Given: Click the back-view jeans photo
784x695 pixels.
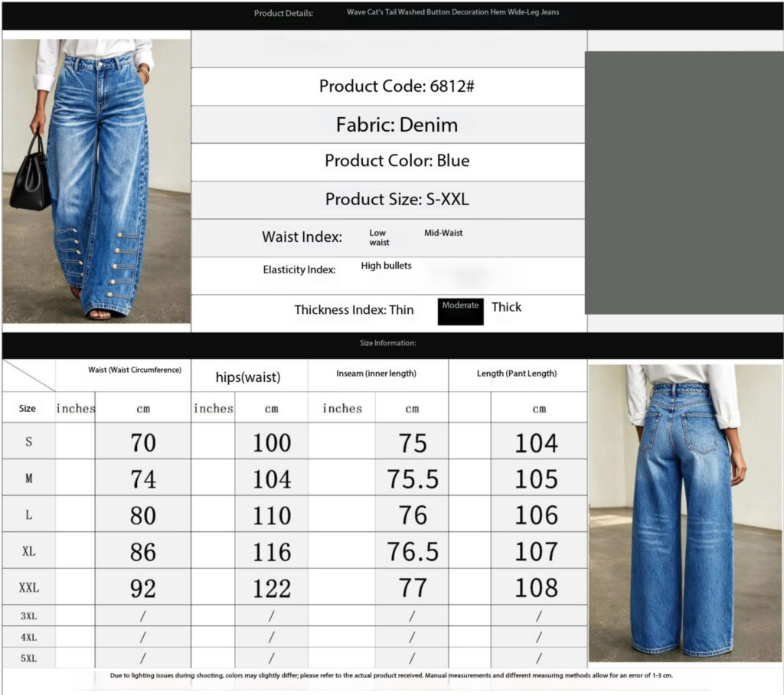Looking at the screenshot, I should pos(685,513).
